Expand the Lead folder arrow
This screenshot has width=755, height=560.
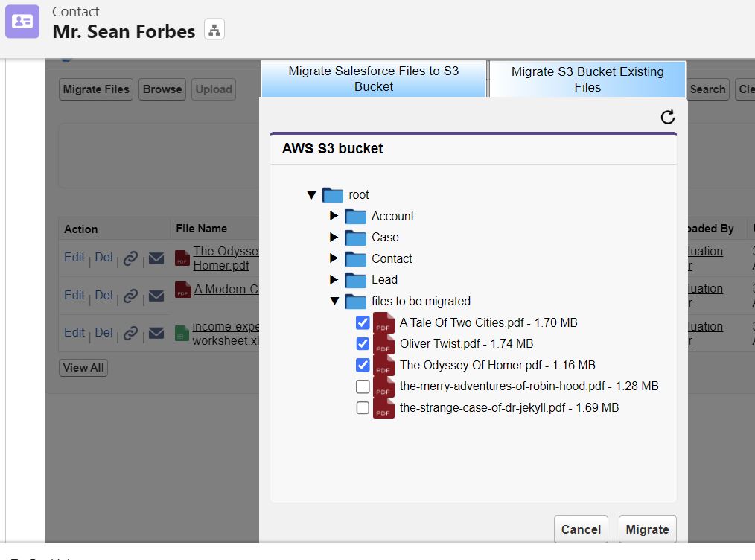coord(334,279)
